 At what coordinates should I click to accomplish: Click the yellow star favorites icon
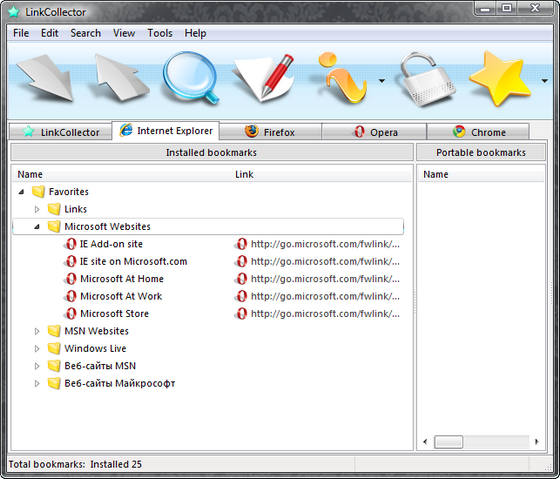click(500, 79)
